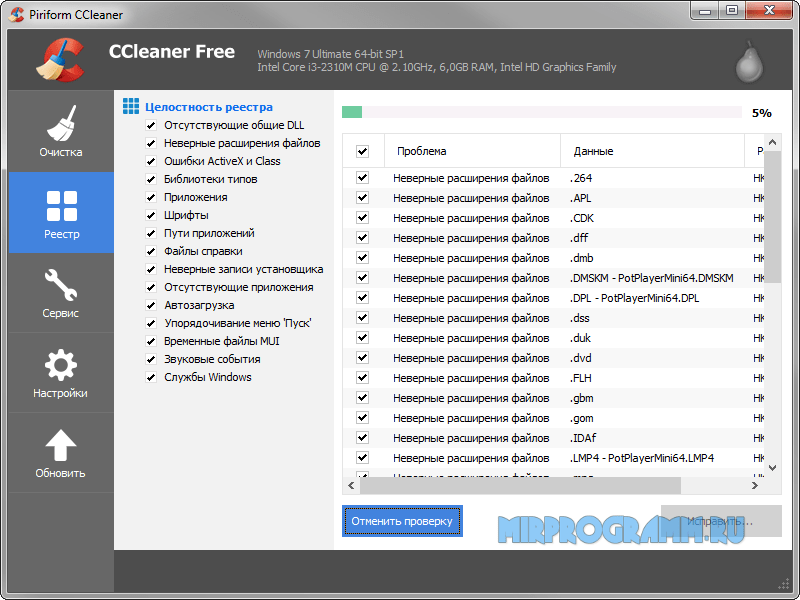Disable the Шрифты checkbox
The height and width of the screenshot is (600, 800).
151,215
